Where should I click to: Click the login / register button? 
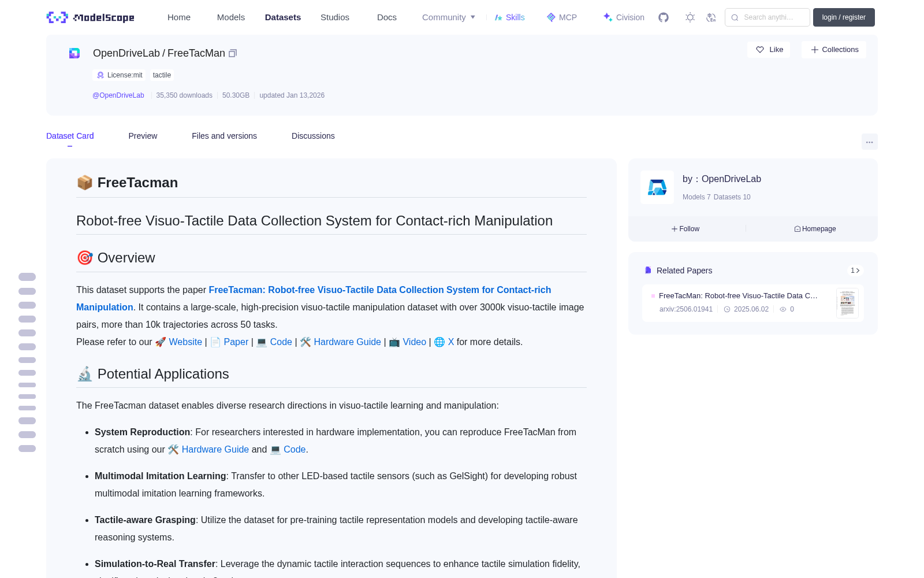coord(844,17)
